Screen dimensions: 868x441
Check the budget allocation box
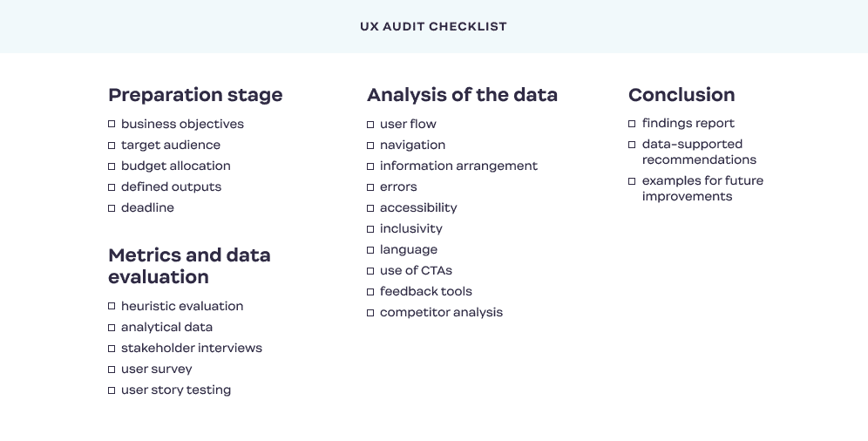112,166
